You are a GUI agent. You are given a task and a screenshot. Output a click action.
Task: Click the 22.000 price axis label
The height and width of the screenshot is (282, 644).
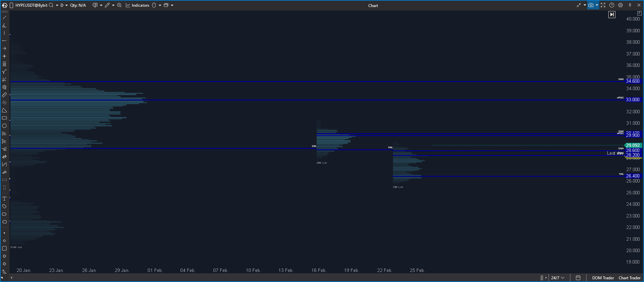click(x=633, y=227)
